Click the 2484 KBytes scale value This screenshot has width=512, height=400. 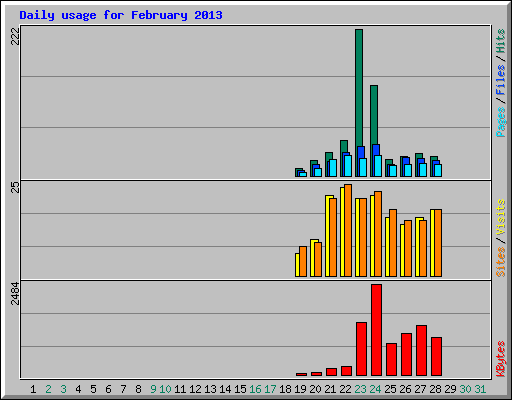pos(15,294)
